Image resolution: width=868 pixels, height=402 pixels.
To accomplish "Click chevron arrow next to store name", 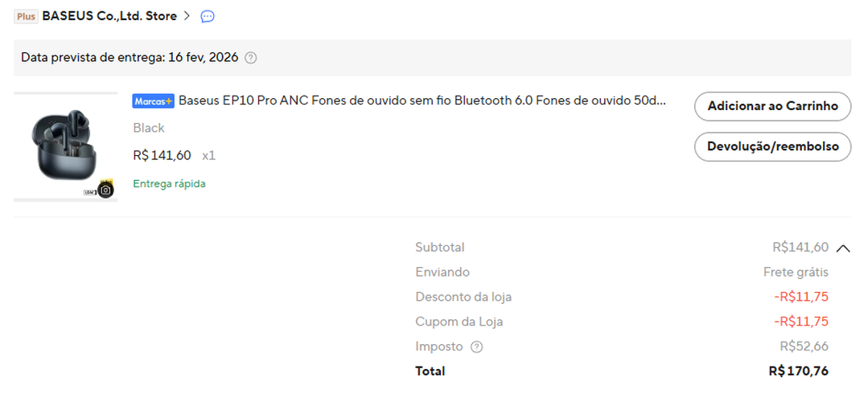I will point(187,16).
